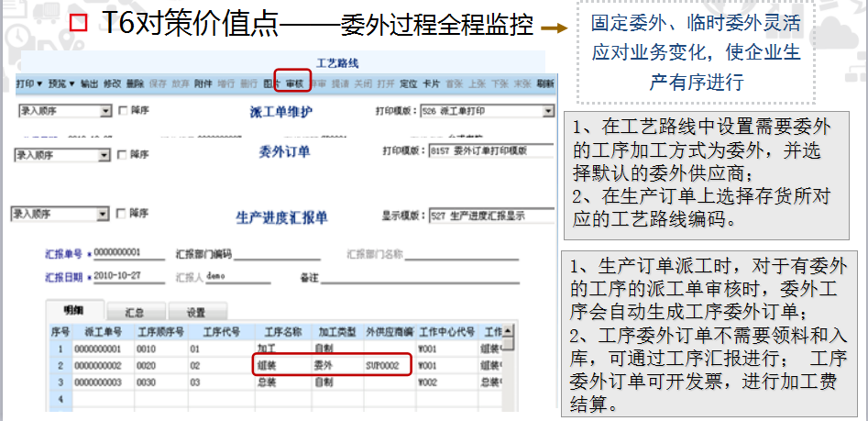Toggle 降序 checkbox in 生产进度汇报单 form
The height and width of the screenshot is (421, 868).
(x=122, y=214)
